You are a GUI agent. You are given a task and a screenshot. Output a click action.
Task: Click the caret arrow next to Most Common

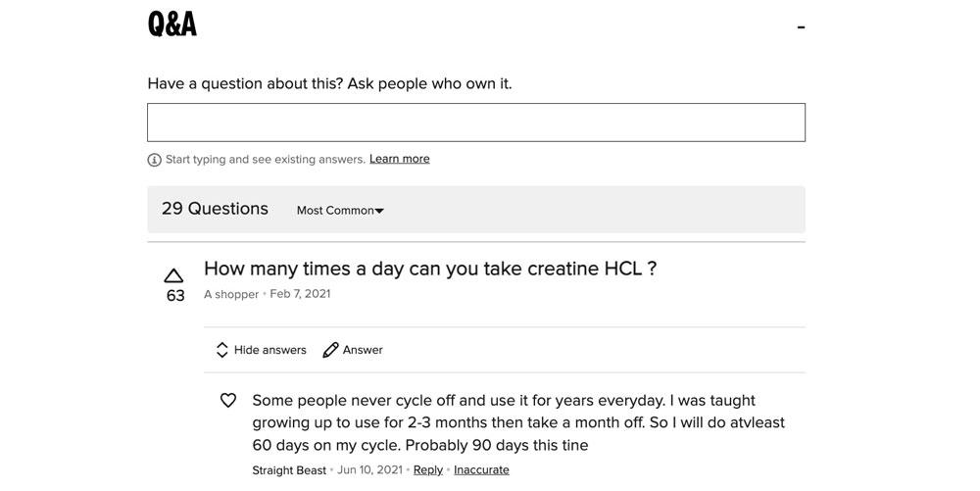(x=379, y=211)
